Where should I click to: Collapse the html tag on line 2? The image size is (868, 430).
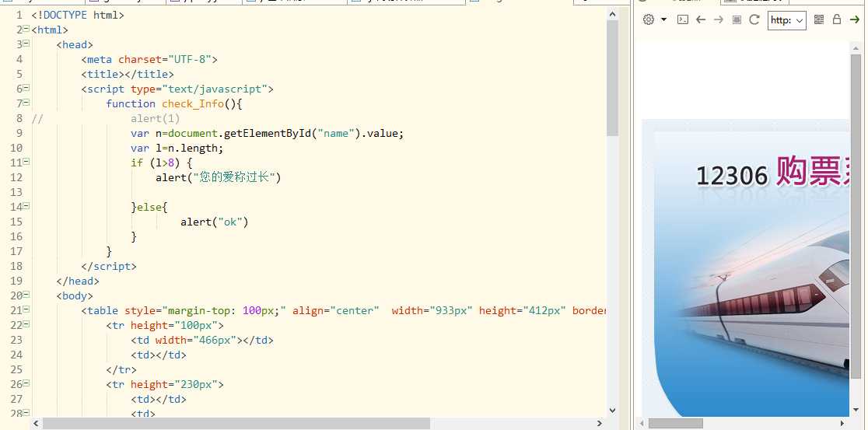(26, 29)
